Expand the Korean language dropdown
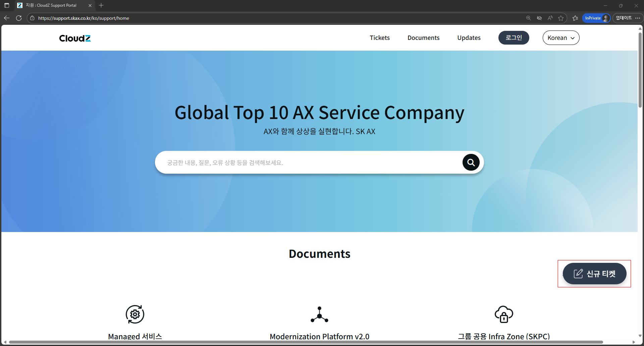The height and width of the screenshot is (346, 644). [x=561, y=38]
